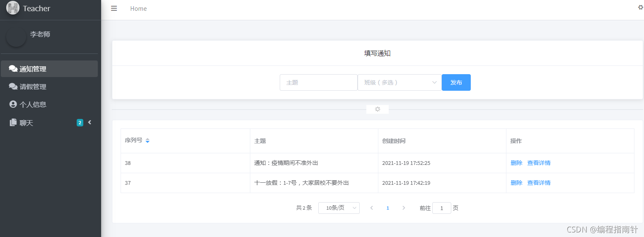The image size is (644, 237).
Task: Open the 班级(多选) dropdown
Action: tap(399, 82)
